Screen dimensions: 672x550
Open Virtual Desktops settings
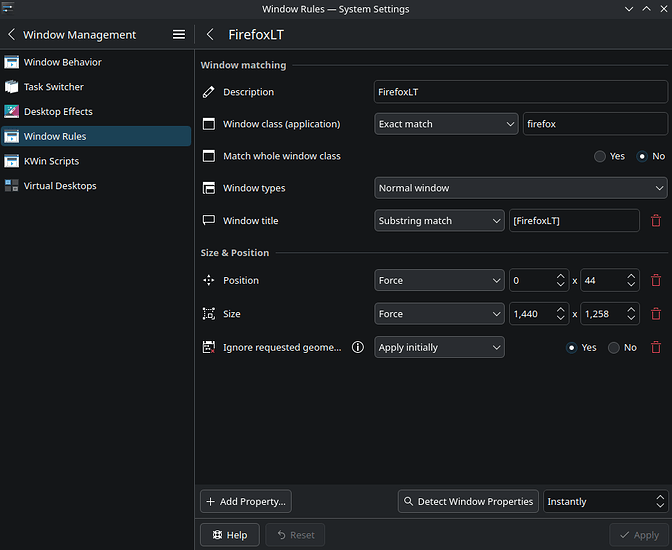point(96,186)
